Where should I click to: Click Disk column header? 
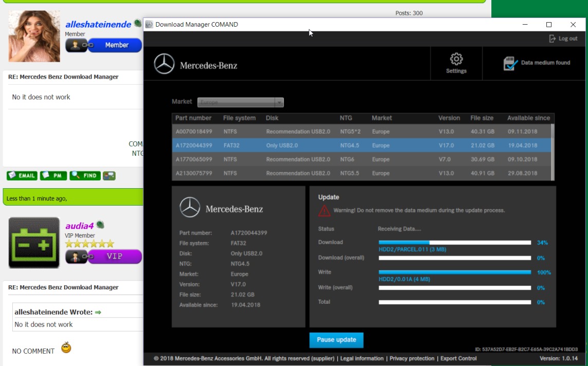point(272,118)
